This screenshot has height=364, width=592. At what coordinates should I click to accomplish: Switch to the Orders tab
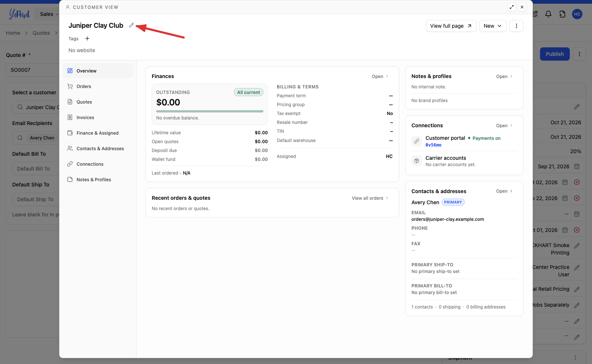pyautogui.click(x=98, y=86)
